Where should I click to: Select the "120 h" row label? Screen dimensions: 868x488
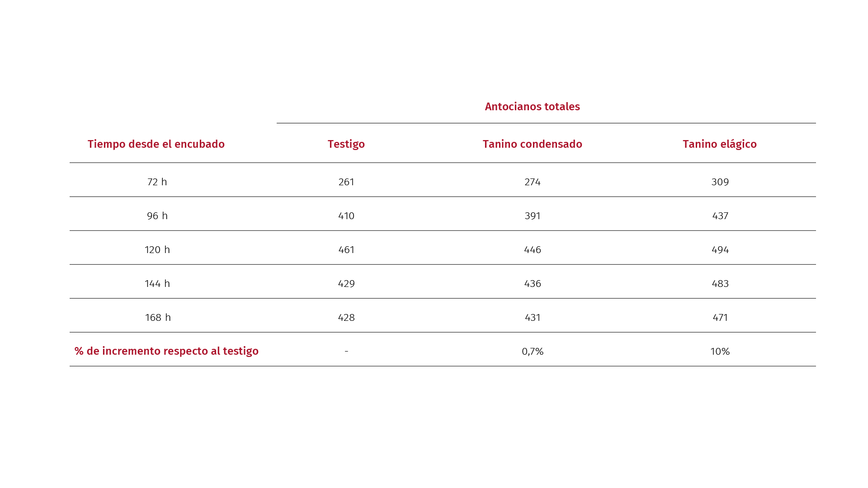pyautogui.click(x=157, y=250)
